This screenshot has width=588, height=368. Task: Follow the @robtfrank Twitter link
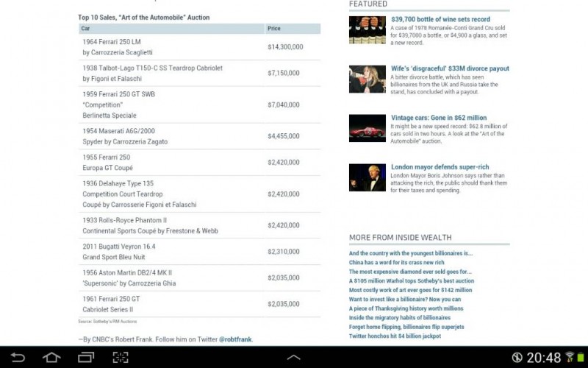point(235,339)
